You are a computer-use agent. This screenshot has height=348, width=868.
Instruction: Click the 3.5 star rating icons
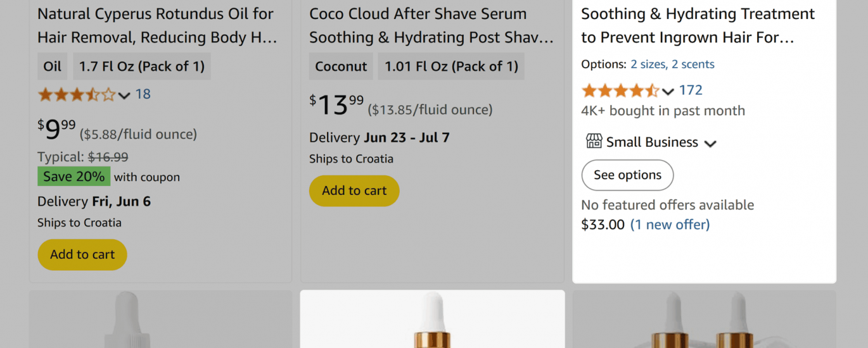[76, 95]
